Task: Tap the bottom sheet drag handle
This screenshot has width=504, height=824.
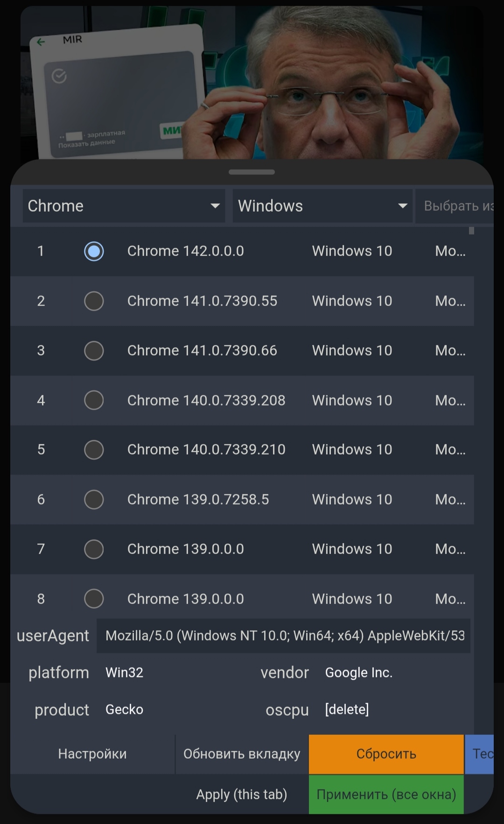Action: pos(252,172)
